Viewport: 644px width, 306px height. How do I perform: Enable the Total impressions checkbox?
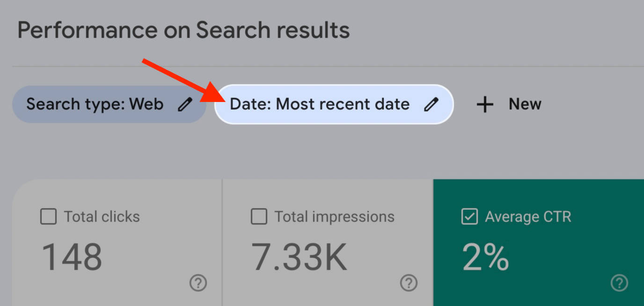pyautogui.click(x=259, y=216)
